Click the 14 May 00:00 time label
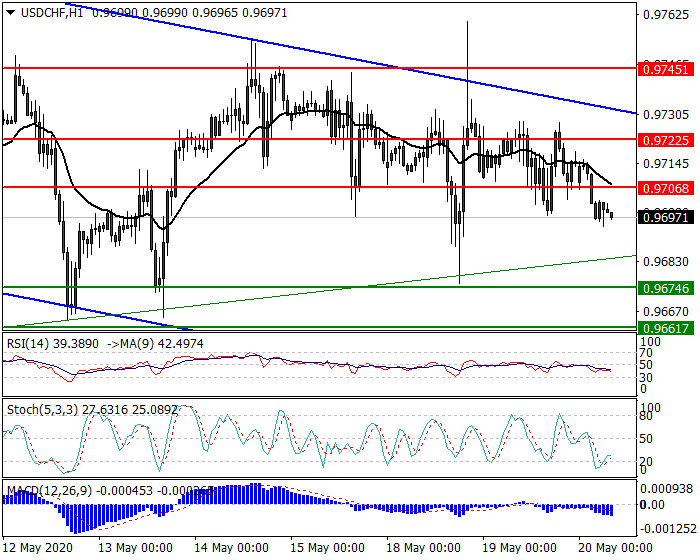Image resolution: width=700 pixels, height=560 pixels. pyautogui.click(x=231, y=548)
